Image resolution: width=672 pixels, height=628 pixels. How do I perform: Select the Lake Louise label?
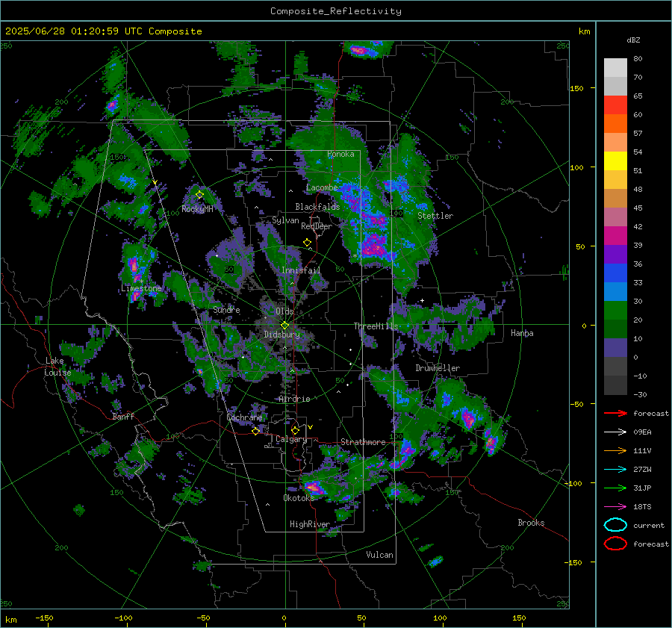point(57,367)
